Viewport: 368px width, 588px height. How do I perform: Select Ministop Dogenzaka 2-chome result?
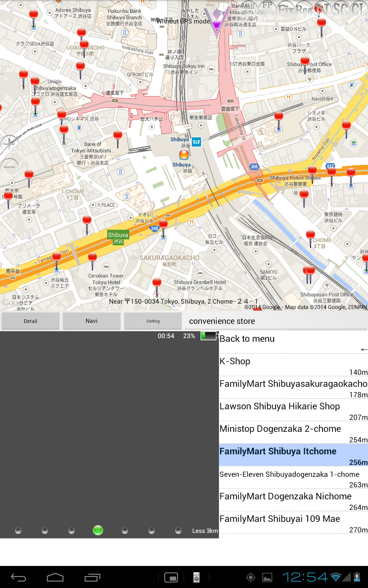point(293,432)
